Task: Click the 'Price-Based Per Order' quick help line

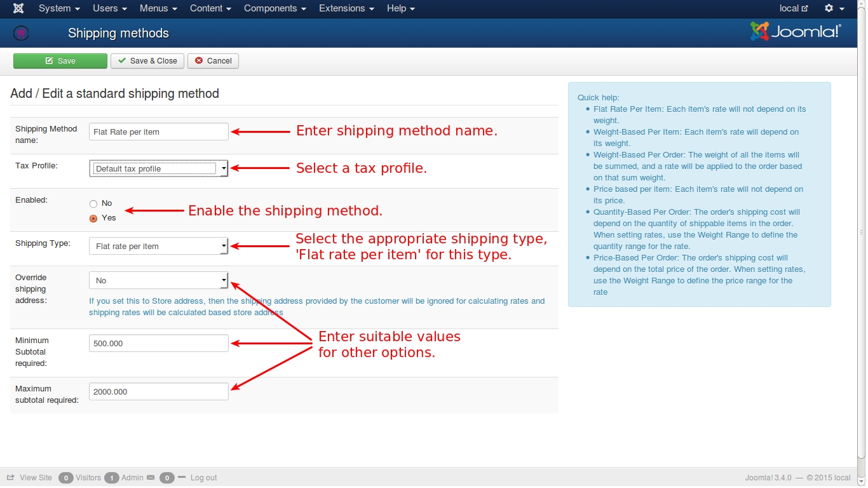Action: [x=699, y=274]
